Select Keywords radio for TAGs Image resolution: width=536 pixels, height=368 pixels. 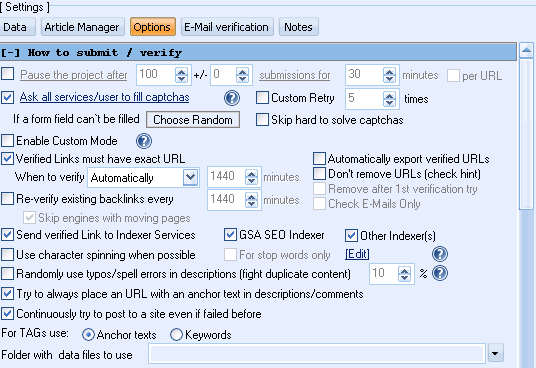click(x=176, y=335)
